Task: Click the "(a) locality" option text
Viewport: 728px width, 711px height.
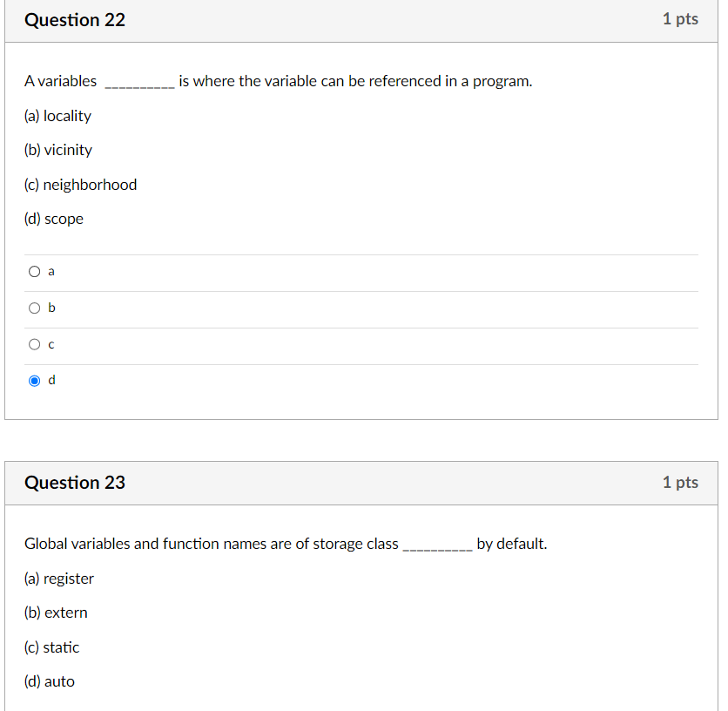Action: click(58, 116)
